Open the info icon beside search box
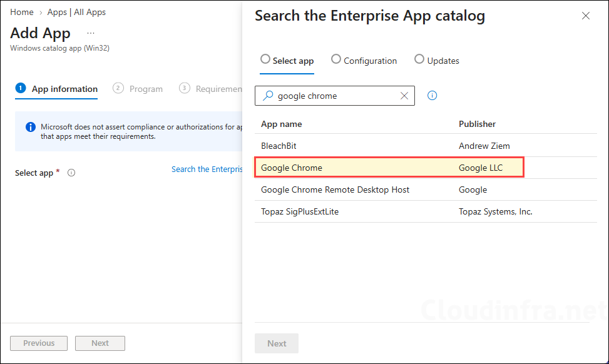The image size is (609, 364). click(432, 96)
